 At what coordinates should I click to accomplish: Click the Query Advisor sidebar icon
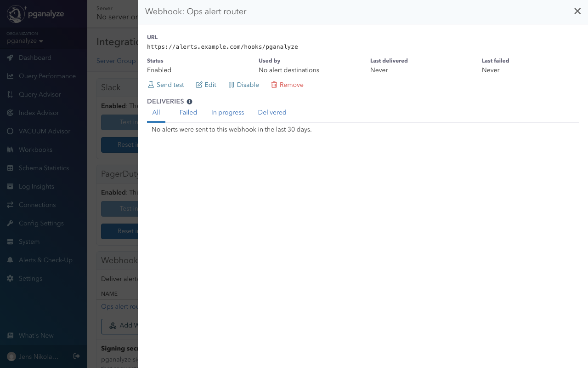pyautogui.click(x=10, y=94)
